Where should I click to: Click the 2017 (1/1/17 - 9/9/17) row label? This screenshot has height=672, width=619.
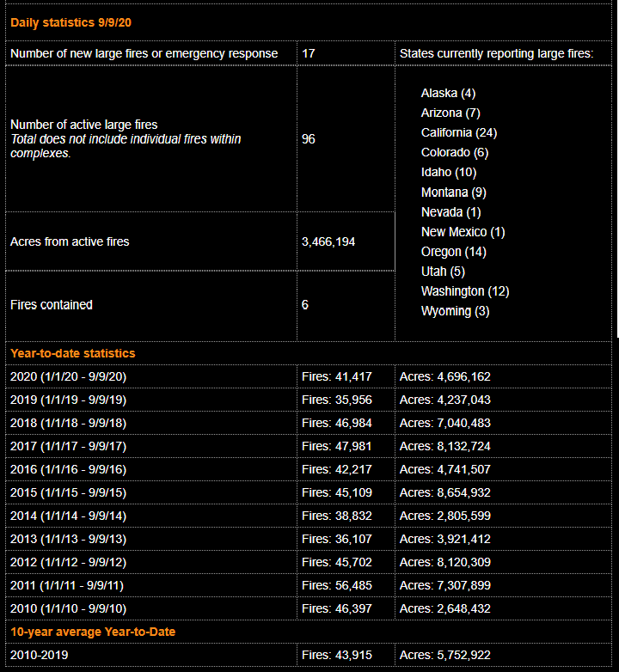coord(68,446)
